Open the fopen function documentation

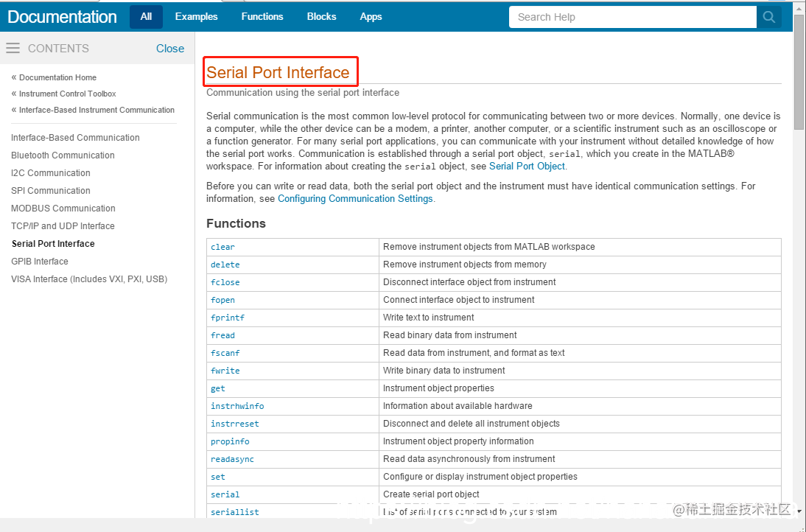click(x=222, y=300)
